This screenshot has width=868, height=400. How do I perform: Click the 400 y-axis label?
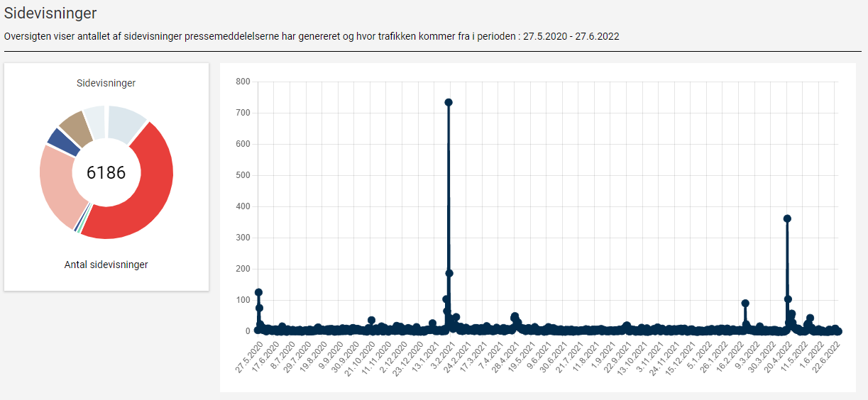tap(243, 206)
